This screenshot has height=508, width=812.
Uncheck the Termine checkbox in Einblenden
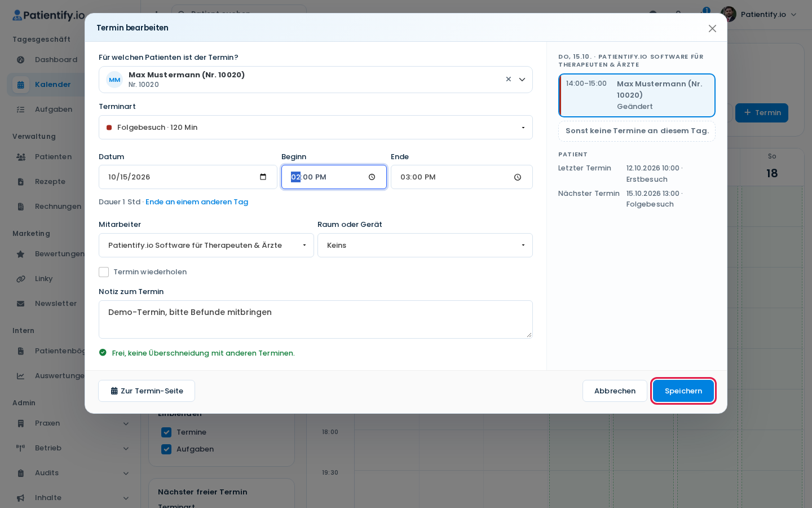point(166,432)
